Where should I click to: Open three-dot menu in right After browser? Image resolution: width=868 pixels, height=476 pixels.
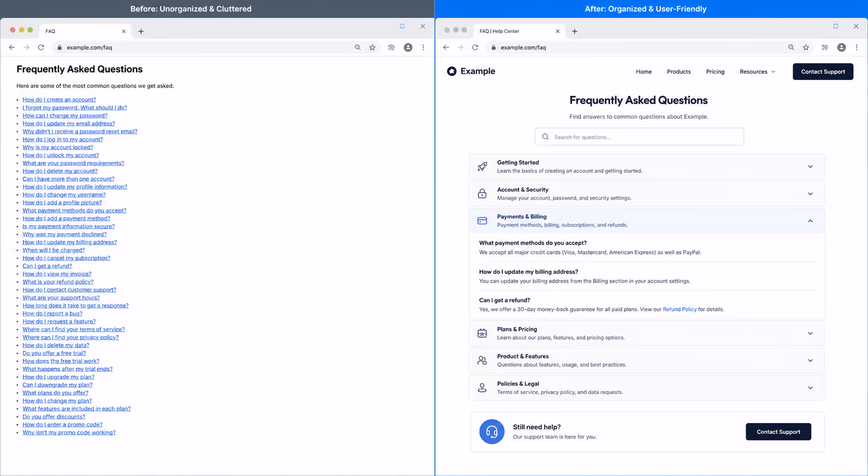tap(857, 47)
